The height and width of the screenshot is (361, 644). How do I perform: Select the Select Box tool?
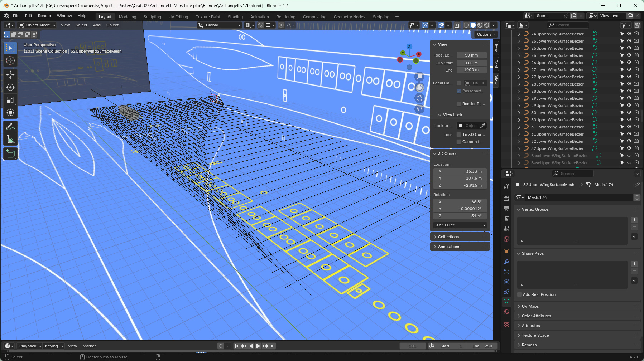tap(10, 48)
